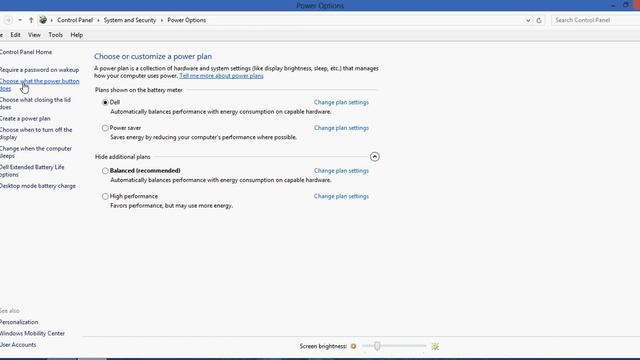The image size is (640, 360).
Task: Open Desktop mode battery charge
Action: 38,186
